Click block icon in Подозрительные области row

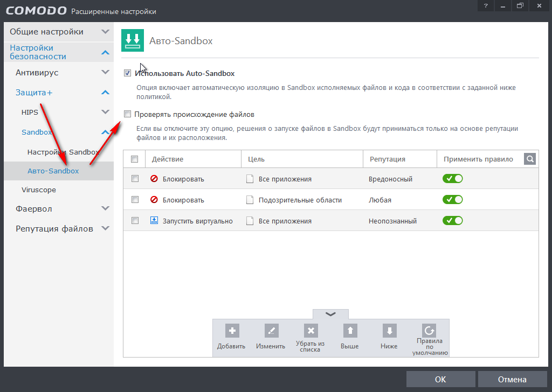point(154,200)
